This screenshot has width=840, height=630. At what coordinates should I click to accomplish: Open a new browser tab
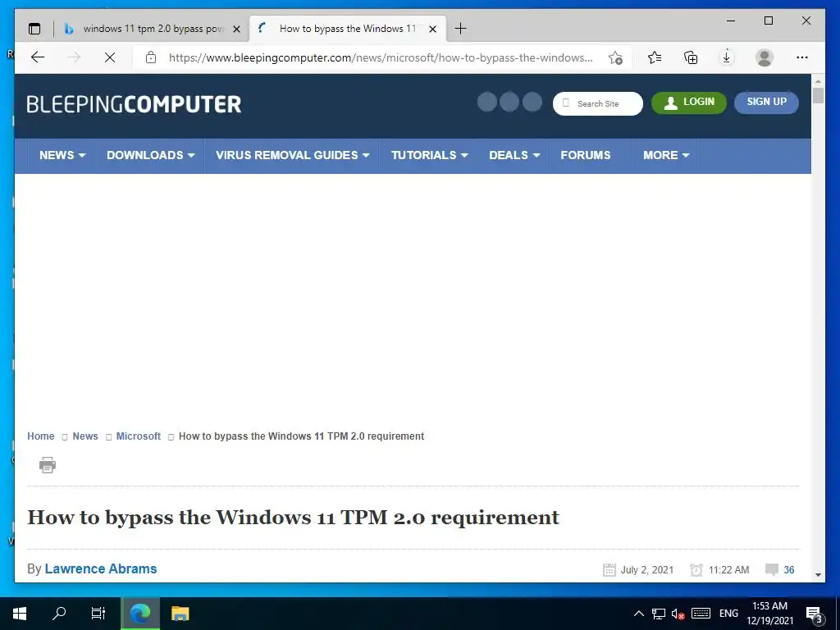(460, 29)
